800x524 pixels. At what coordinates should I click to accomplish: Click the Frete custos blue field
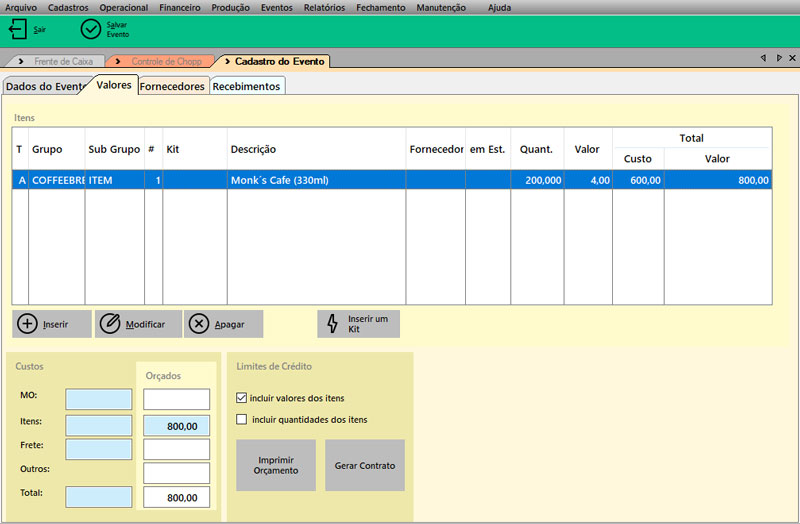(x=98, y=449)
